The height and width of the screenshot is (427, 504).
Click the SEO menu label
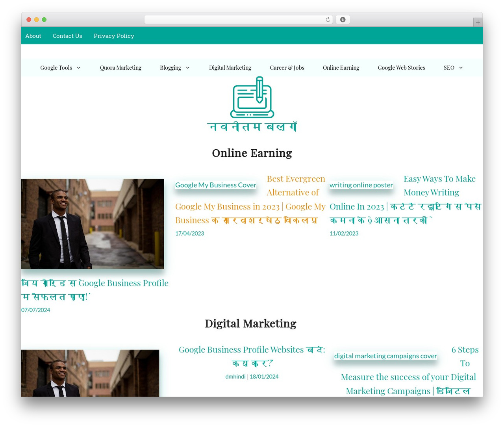point(449,68)
